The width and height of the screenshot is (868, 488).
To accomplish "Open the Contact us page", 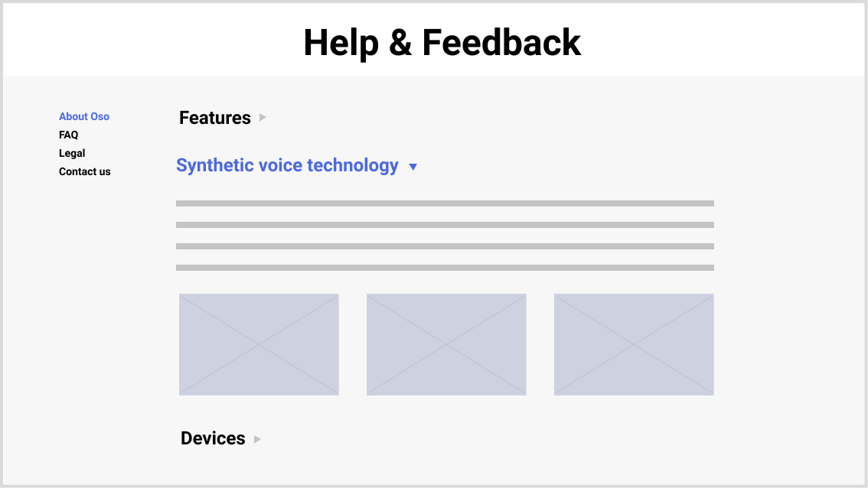I will [x=85, y=171].
